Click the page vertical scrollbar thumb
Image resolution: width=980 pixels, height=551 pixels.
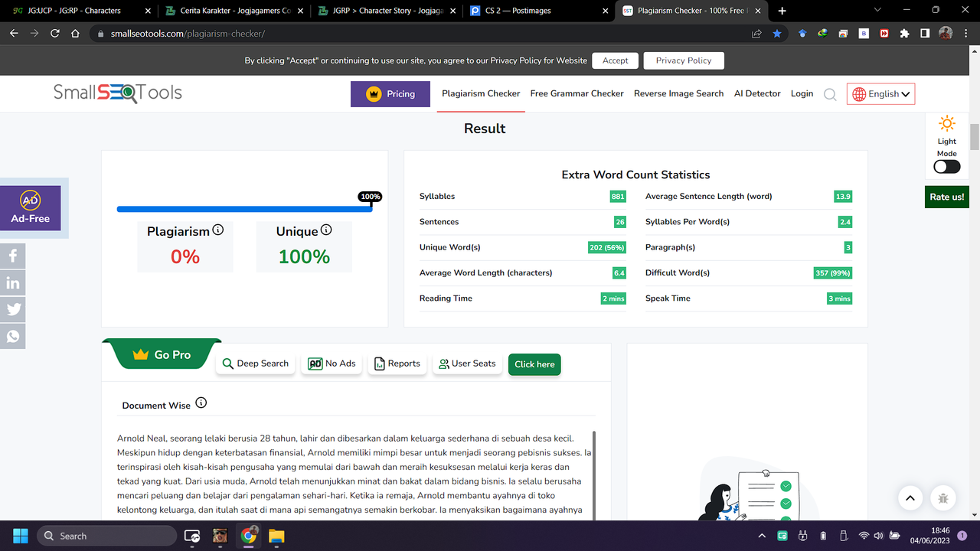[x=975, y=138]
